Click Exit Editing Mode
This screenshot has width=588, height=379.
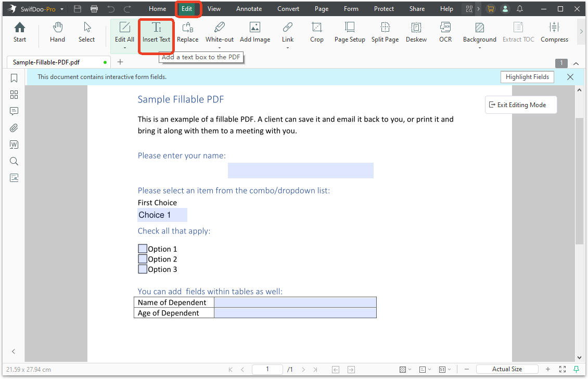(x=521, y=105)
